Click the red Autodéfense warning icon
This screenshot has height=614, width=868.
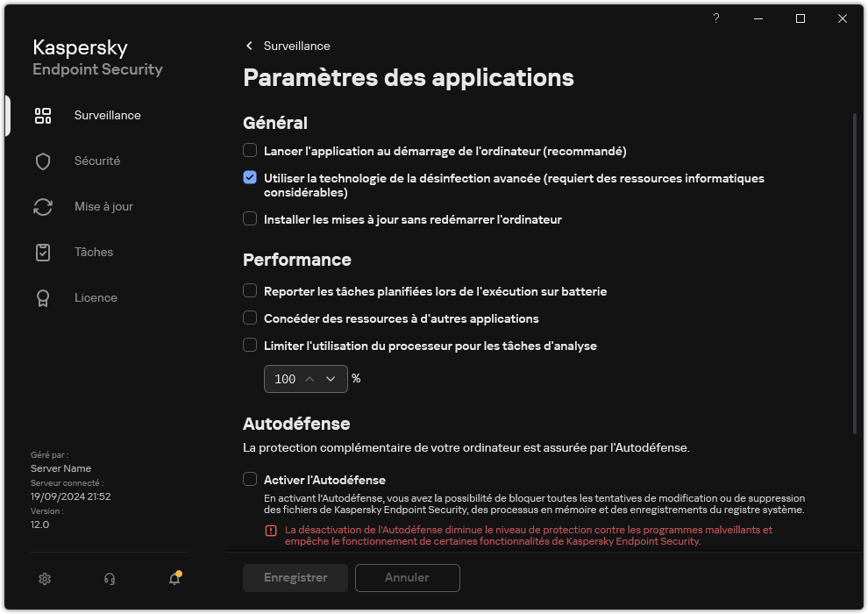[271, 531]
